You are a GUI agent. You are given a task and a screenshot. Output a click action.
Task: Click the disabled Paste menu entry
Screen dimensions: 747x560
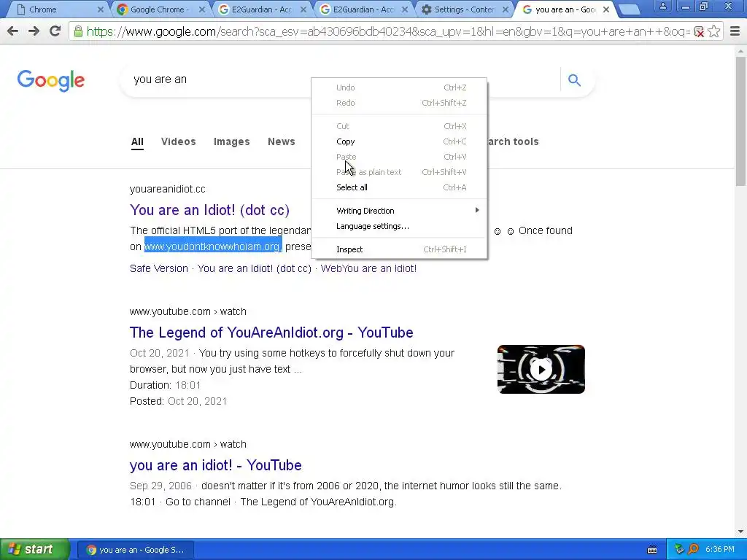(x=399, y=157)
